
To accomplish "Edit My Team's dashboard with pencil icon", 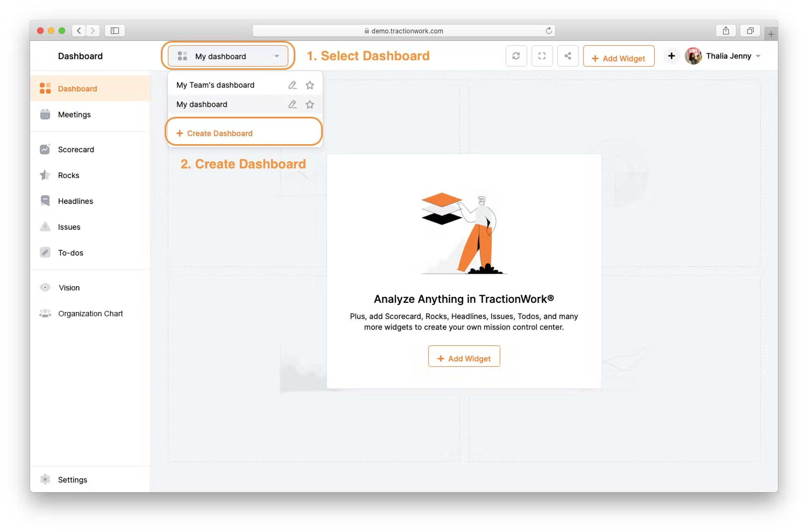I will tap(292, 85).
